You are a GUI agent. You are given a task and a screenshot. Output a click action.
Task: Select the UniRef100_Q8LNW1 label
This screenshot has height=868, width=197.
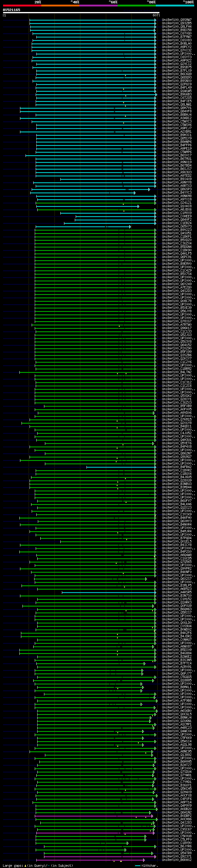177,104
